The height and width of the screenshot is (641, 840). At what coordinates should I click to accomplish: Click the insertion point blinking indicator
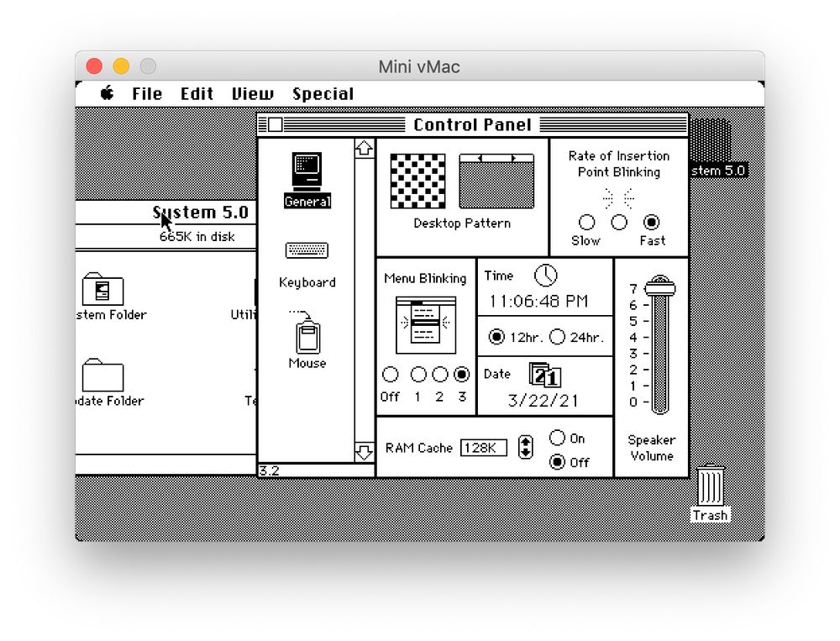(x=619, y=197)
